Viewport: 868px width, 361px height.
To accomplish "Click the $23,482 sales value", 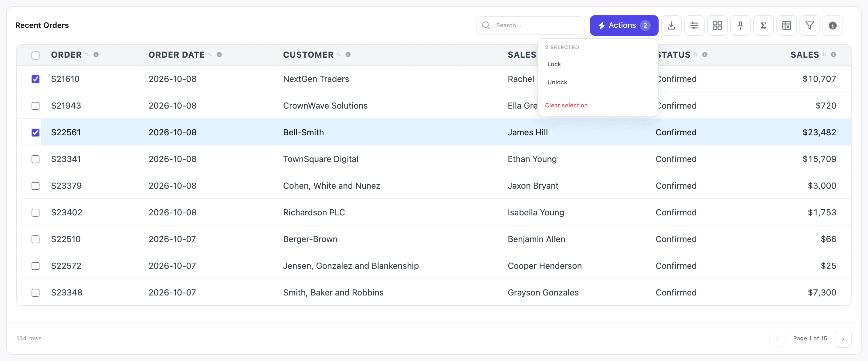I will point(819,132).
